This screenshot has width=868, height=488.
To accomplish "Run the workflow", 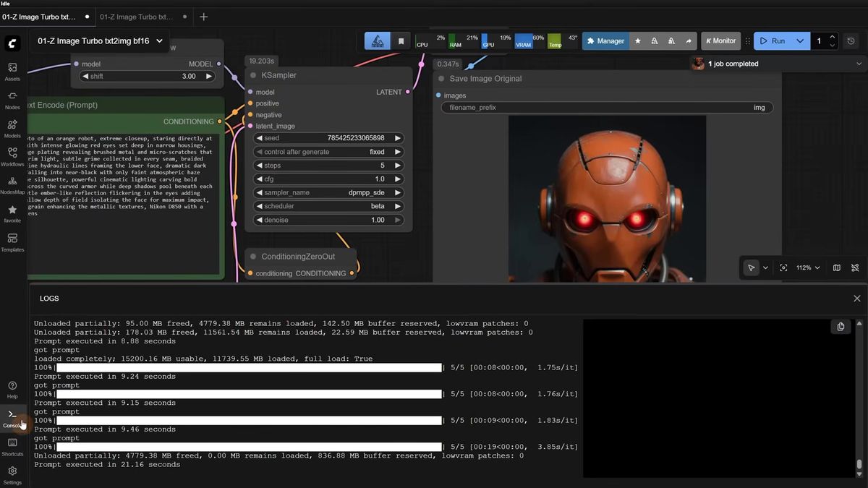I will pyautogui.click(x=773, y=41).
